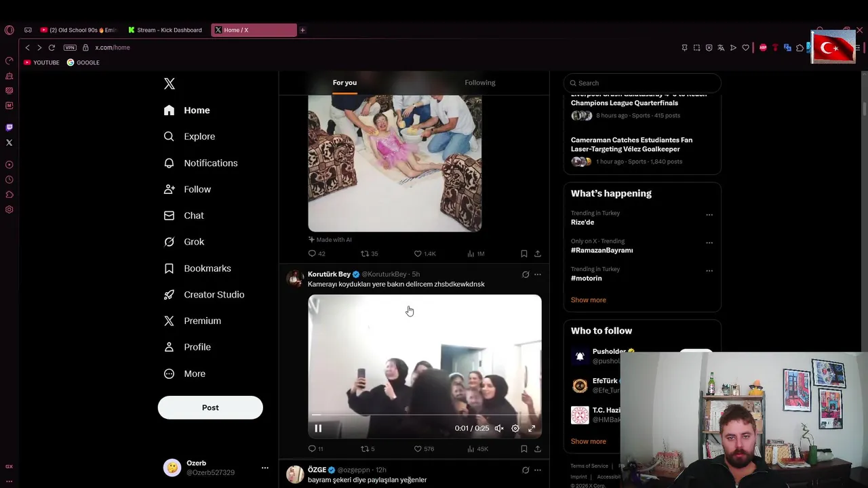
Task: Open the Player icon in Opera sidebar
Action: (x=9, y=165)
